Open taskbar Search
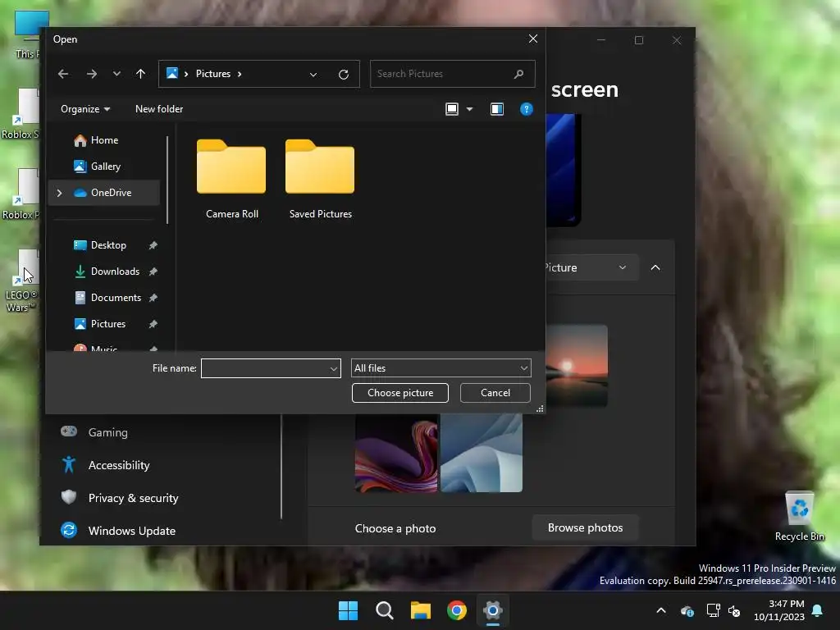Screen dimensions: 840x630 coord(384,610)
